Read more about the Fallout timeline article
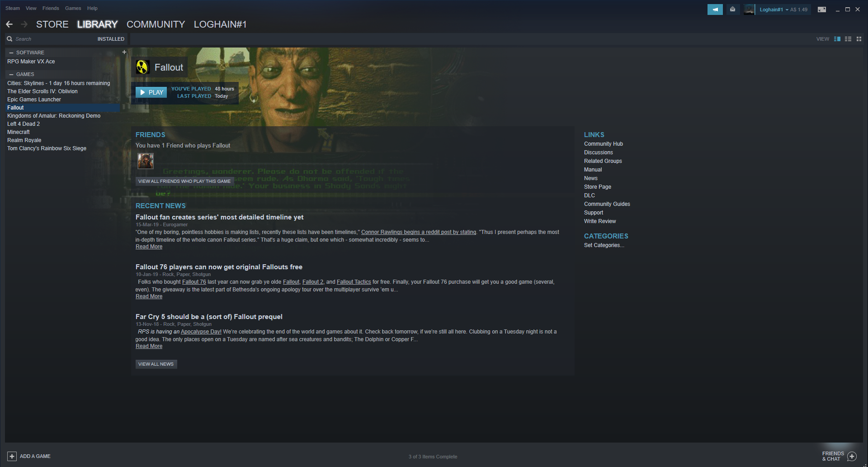 click(x=149, y=247)
